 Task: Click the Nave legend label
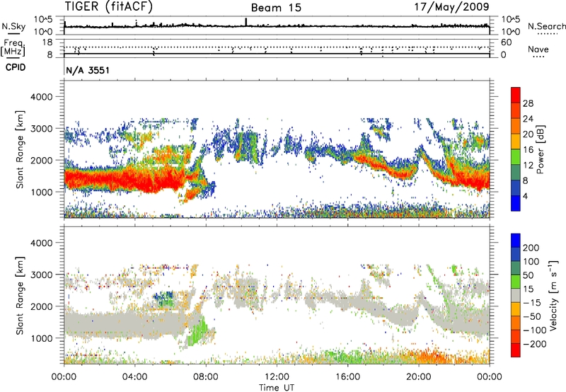(538, 49)
